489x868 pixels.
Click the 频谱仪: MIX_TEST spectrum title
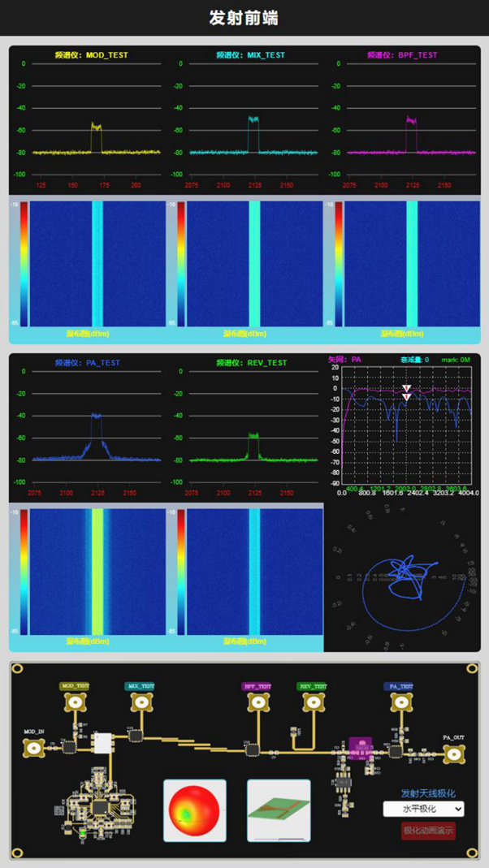click(251, 55)
